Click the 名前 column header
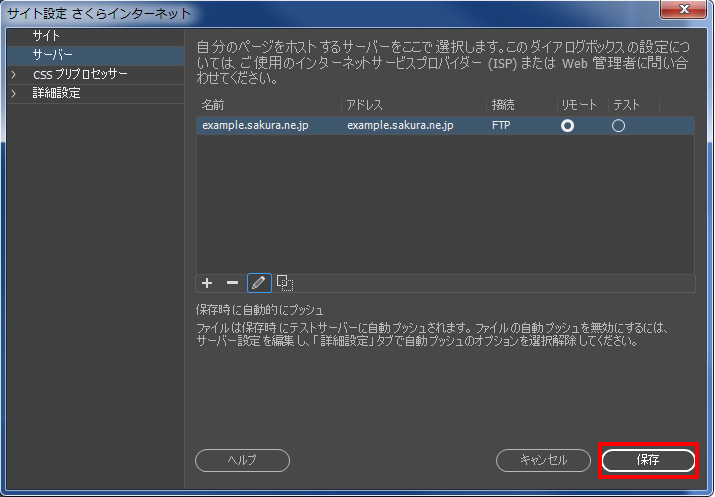Image resolution: width=715 pixels, height=497 pixels. (x=214, y=105)
